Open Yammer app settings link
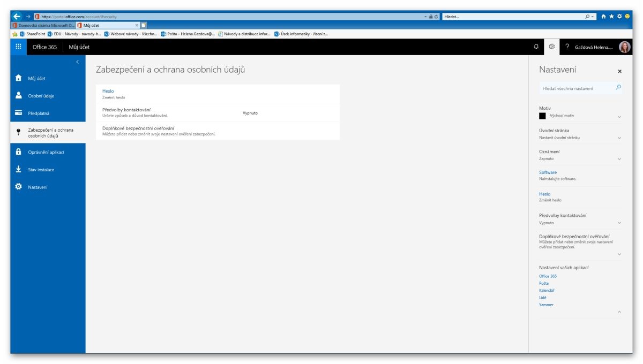The image size is (643, 364). coord(546,305)
